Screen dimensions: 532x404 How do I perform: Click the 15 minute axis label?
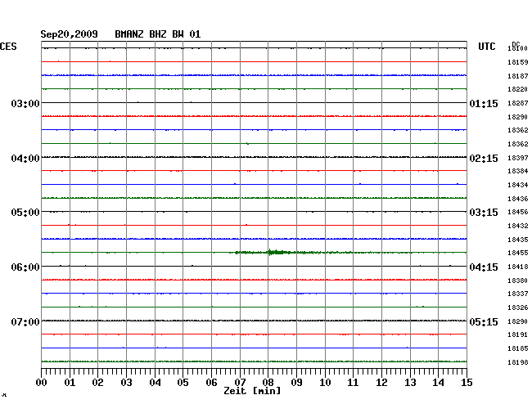467,383
